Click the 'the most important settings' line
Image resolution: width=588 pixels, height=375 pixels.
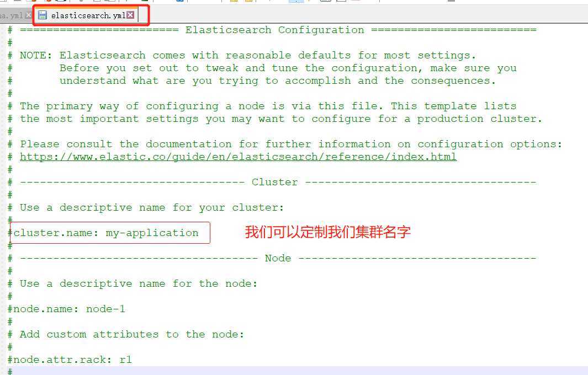coord(275,119)
